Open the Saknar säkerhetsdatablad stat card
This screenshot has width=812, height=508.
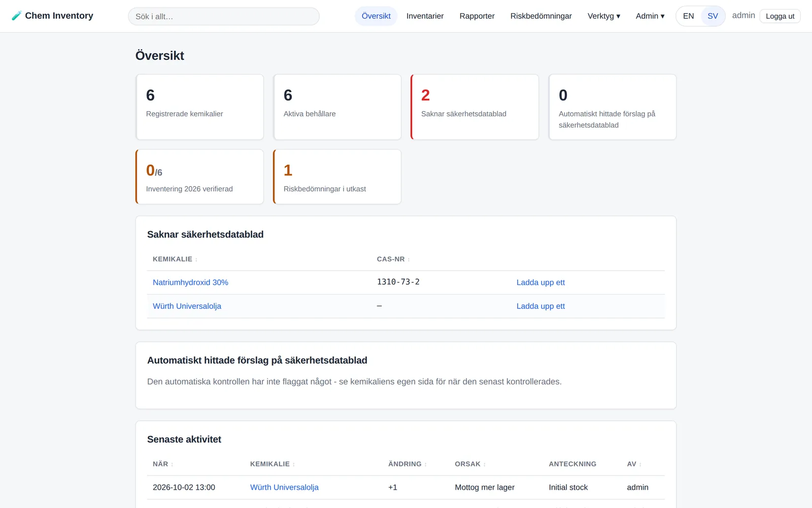[475, 107]
